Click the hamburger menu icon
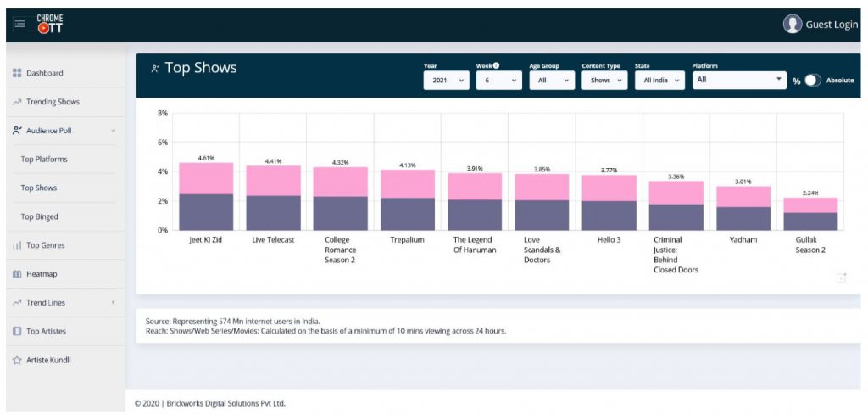Image resolution: width=868 pixels, height=415 pixels. point(19,25)
